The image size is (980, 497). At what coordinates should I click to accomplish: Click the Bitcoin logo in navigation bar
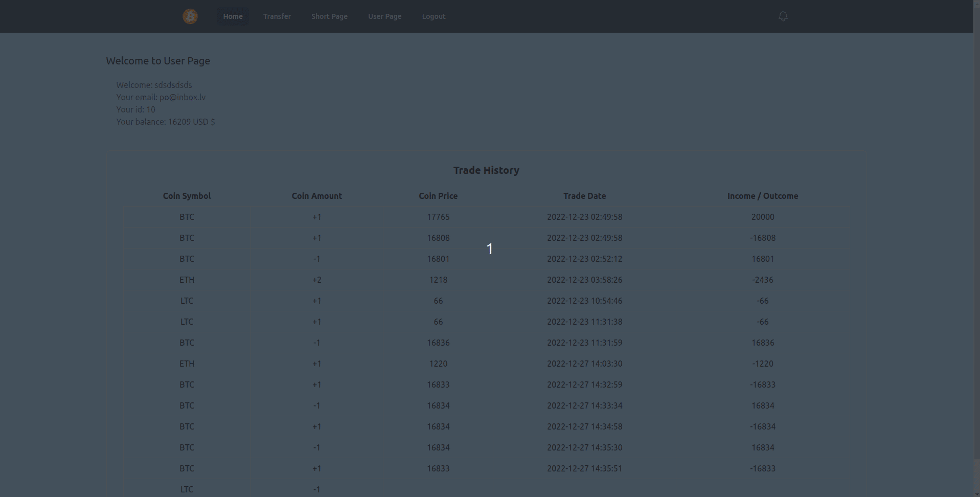tap(190, 16)
